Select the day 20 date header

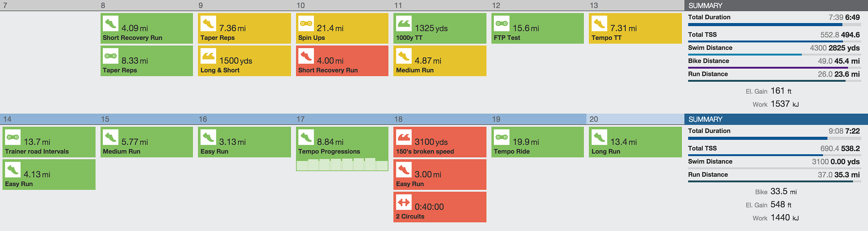pos(635,119)
